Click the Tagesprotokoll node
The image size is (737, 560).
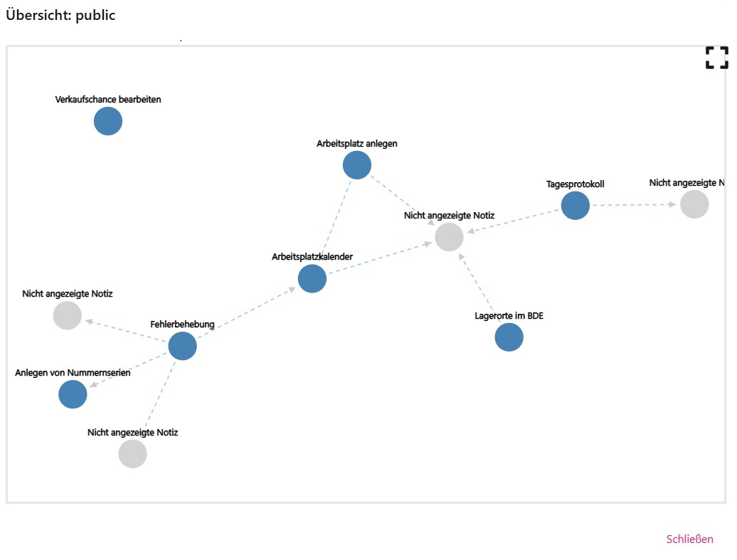tap(575, 205)
